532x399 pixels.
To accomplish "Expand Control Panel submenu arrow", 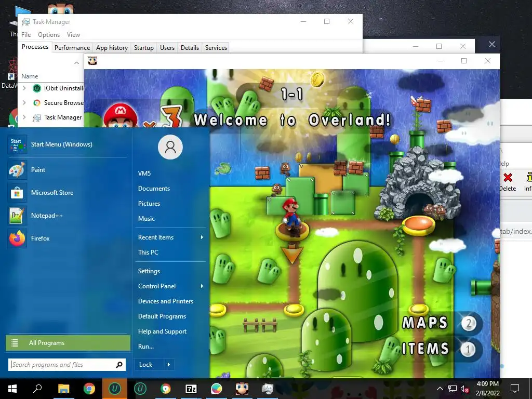I will point(202,286).
